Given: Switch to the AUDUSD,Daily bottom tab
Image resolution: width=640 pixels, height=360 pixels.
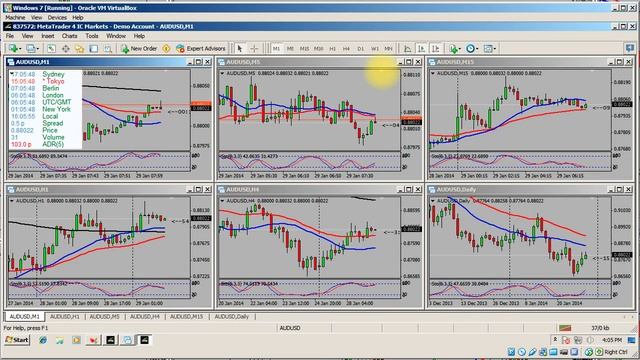Looking at the screenshot, I should (231, 316).
